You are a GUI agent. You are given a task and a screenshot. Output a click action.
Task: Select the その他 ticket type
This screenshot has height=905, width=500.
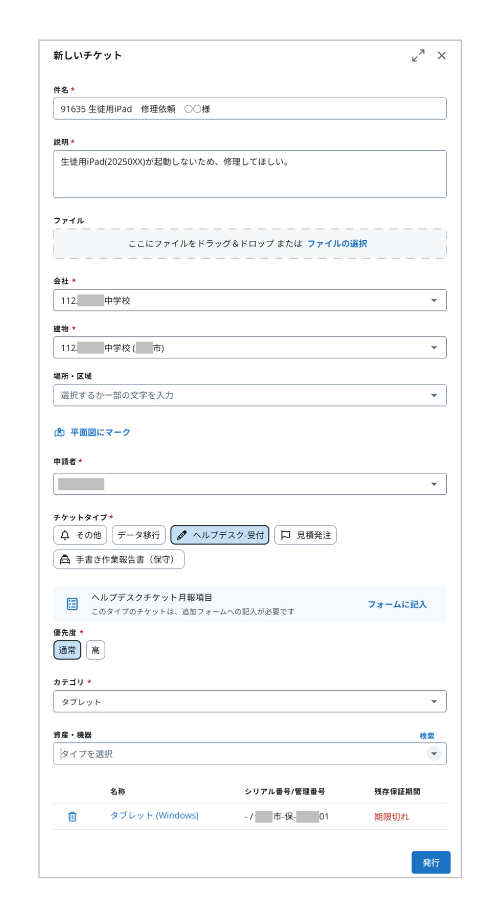(80, 535)
